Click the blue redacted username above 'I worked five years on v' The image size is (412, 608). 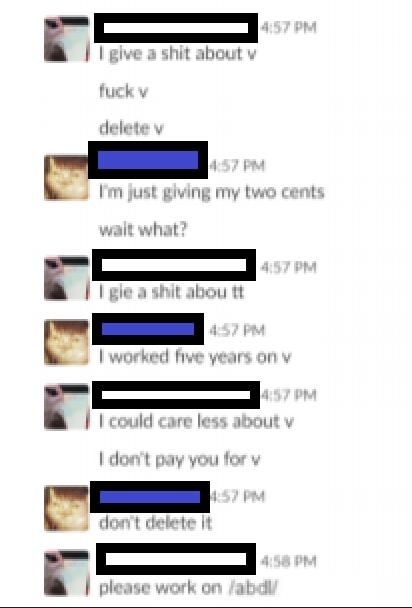click(x=148, y=329)
